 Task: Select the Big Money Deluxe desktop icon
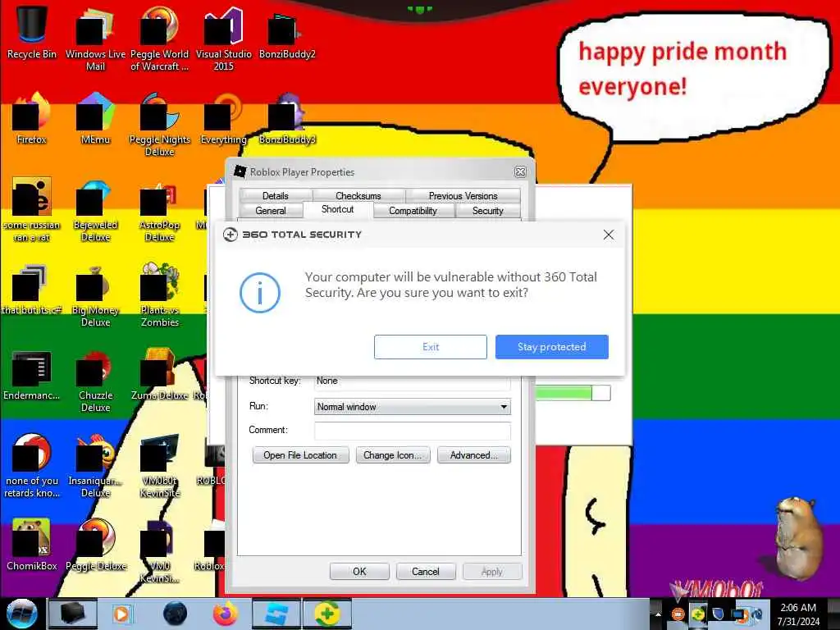tap(95, 295)
